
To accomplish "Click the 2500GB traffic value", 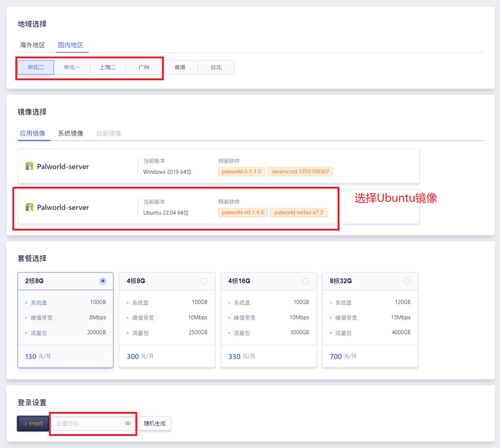I will [198, 332].
